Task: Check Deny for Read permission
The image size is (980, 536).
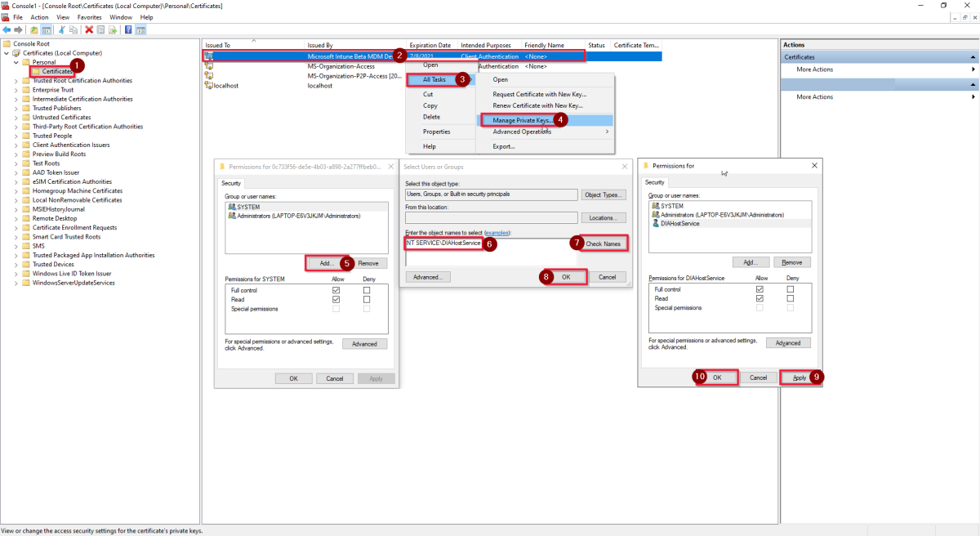Action: click(x=367, y=300)
